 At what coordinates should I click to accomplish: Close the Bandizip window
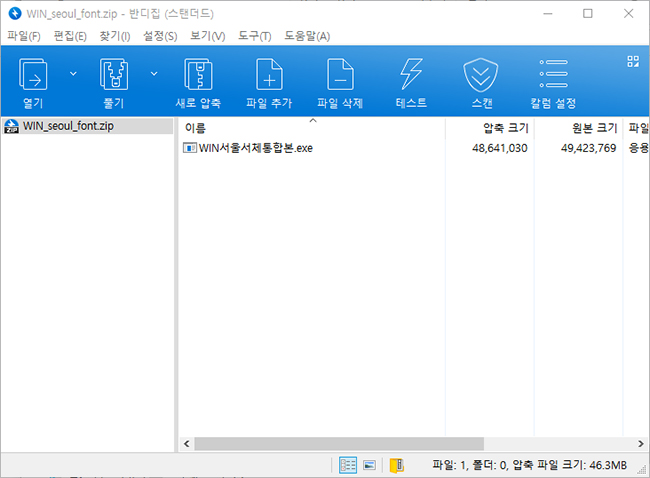pyautogui.click(x=628, y=13)
